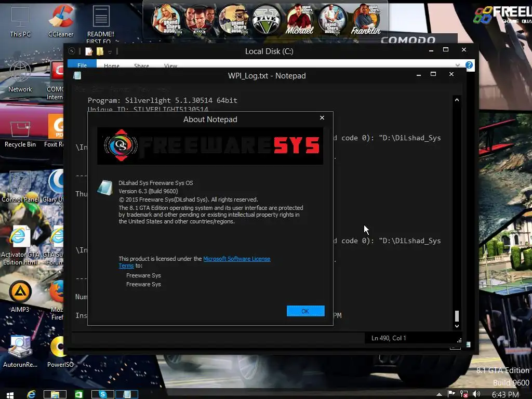Click three characters GTA dock icon
532x399 pixels.
(x=200, y=20)
